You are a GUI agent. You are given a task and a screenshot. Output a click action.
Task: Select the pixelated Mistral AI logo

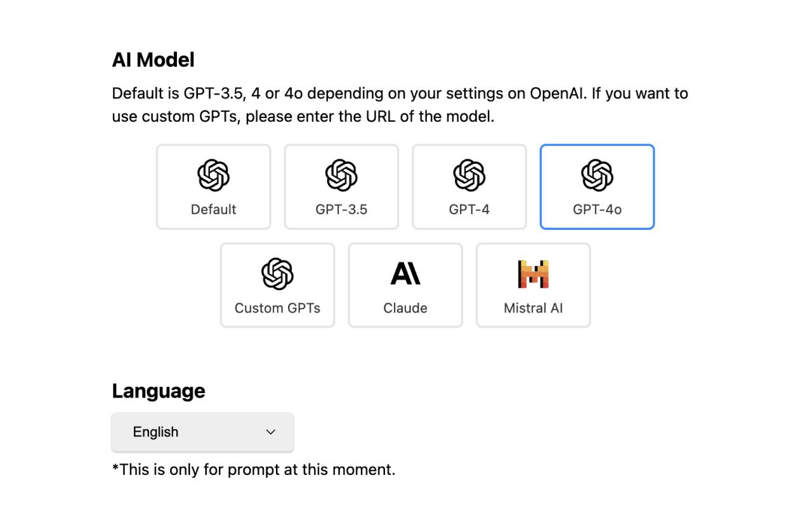(533, 274)
